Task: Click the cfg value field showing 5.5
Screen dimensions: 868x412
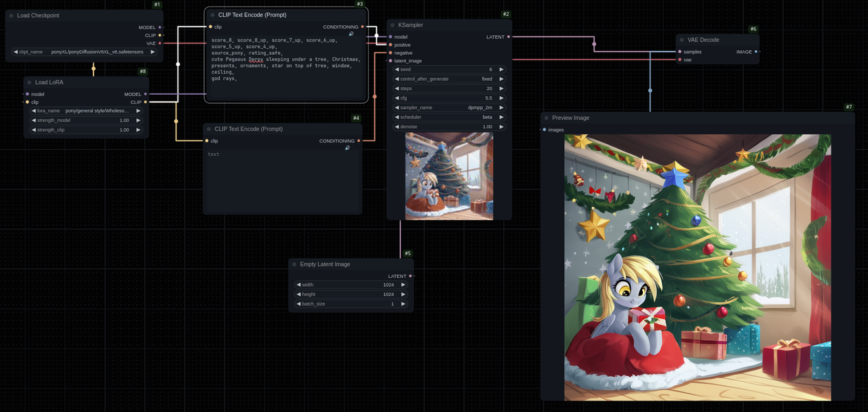Action: [449, 98]
